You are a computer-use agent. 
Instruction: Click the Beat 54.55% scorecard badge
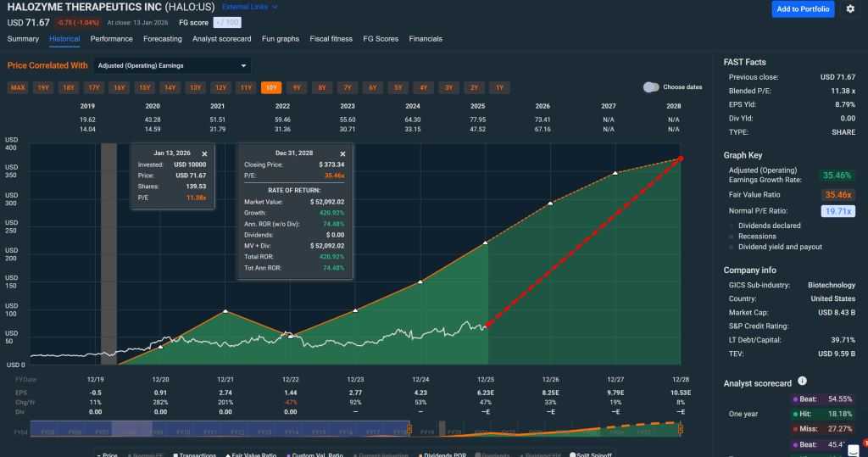click(x=821, y=398)
